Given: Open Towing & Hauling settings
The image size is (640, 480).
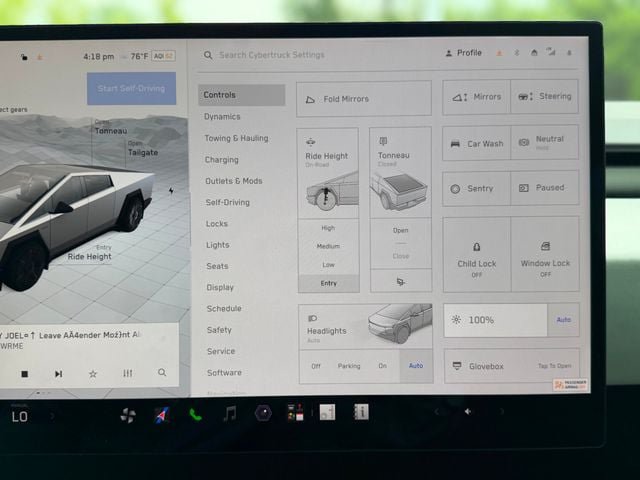Looking at the screenshot, I should (x=236, y=138).
